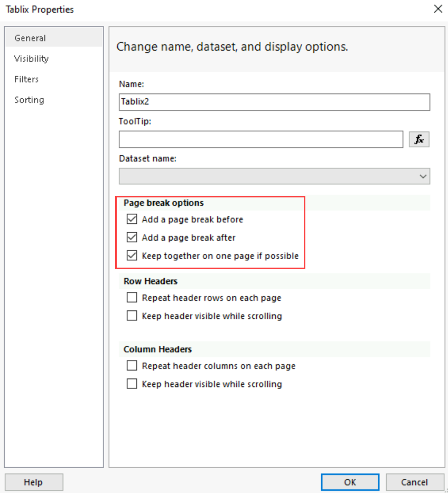This screenshot has height=493, width=448.
Task: Click the OK button
Action: [x=350, y=482]
